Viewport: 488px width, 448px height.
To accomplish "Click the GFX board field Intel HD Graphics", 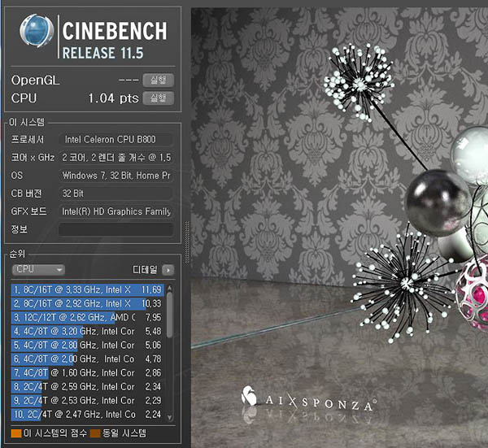I will [x=115, y=211].
